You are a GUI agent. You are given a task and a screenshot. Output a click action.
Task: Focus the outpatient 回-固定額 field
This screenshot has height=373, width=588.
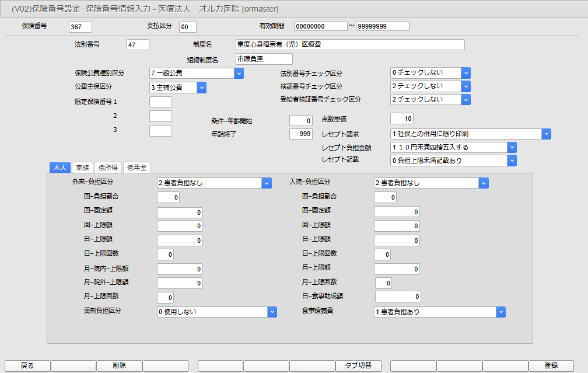pyautogui.click(x=180, y=212)
